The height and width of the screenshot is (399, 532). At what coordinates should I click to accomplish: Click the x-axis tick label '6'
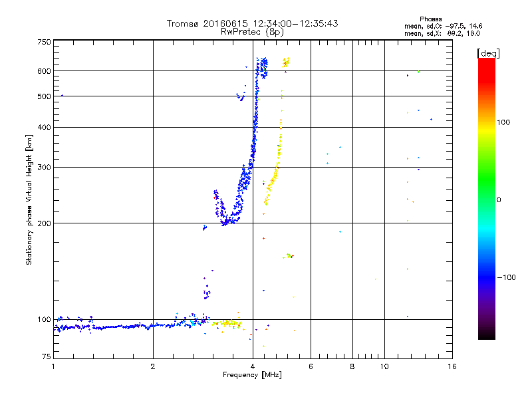coord(311,366)
